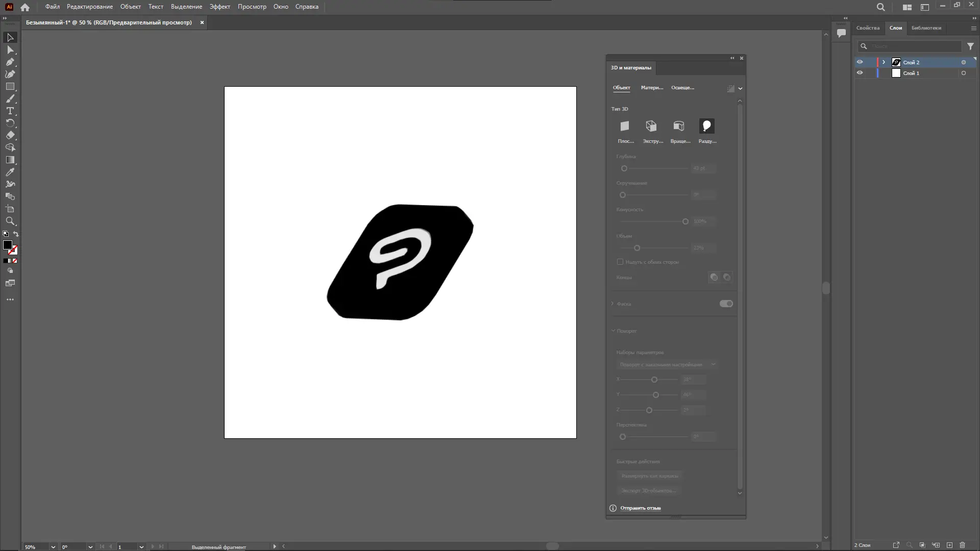Make or release clipping mask

tap(922, 545)
